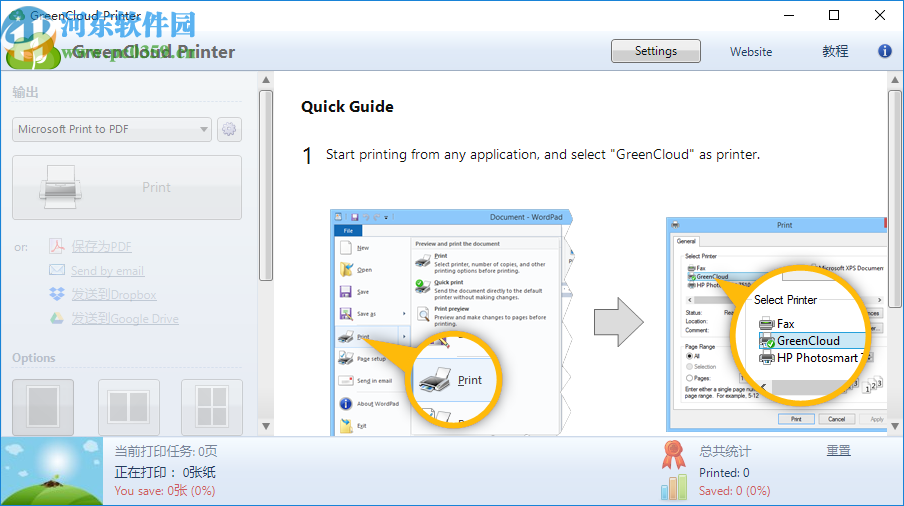Viewport: 904px width, 506px height.
Task: Select one page per sheet layout
Action: tap(43, 407)
